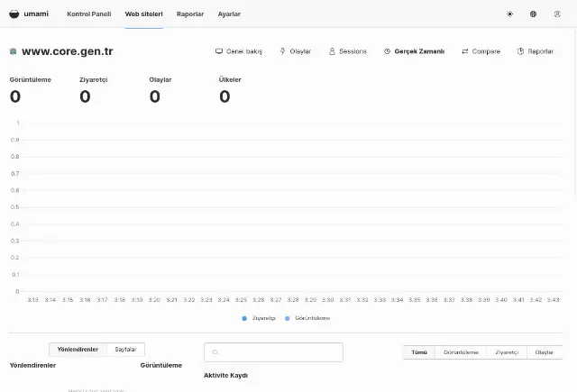Click the activity log search field
The image size is (577, 392).
(x=273, y=352)
